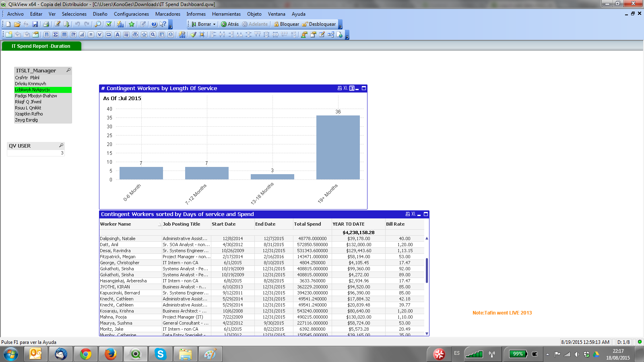
Task: Open Help using the blue question mark icon
Action: click(154, 24)
